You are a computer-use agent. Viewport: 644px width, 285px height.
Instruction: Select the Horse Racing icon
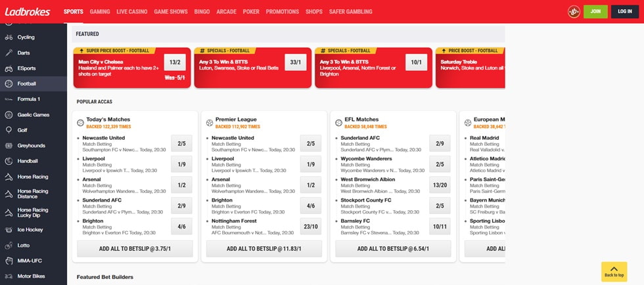[x=9, y=177]
